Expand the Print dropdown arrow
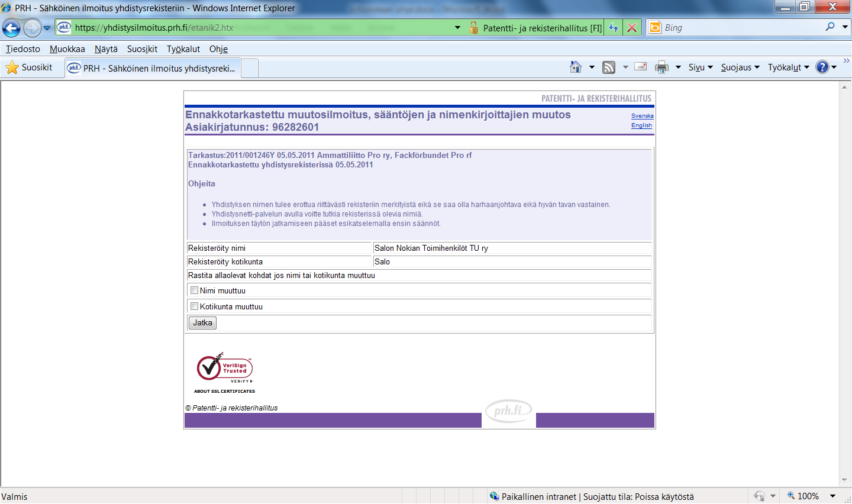The width and height of the screenshot is (852, 504). coord(678,67)
